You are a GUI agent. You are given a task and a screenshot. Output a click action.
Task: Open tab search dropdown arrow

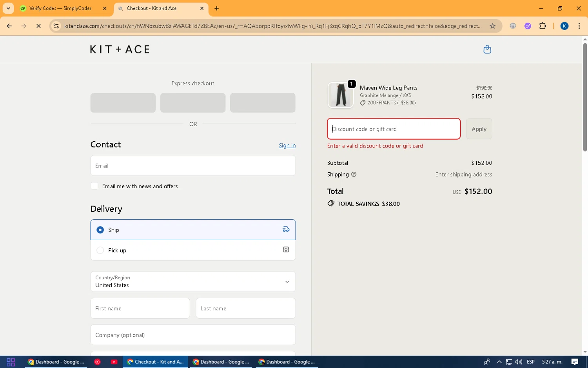tap(8, 8)
